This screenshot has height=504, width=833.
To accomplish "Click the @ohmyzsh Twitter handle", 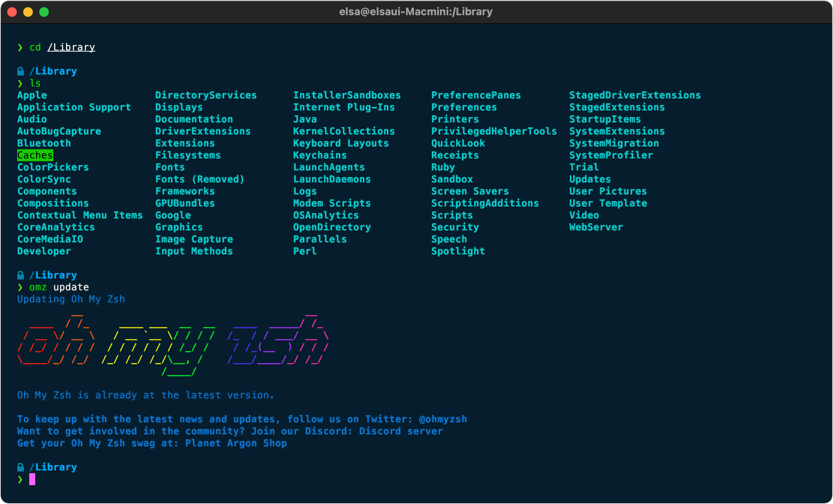I will coord(443,419).
